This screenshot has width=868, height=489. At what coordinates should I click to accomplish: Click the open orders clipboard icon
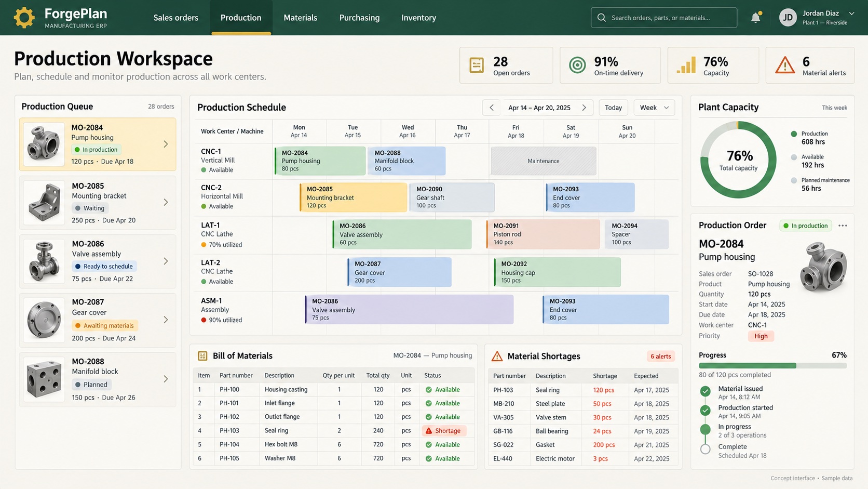477,65
